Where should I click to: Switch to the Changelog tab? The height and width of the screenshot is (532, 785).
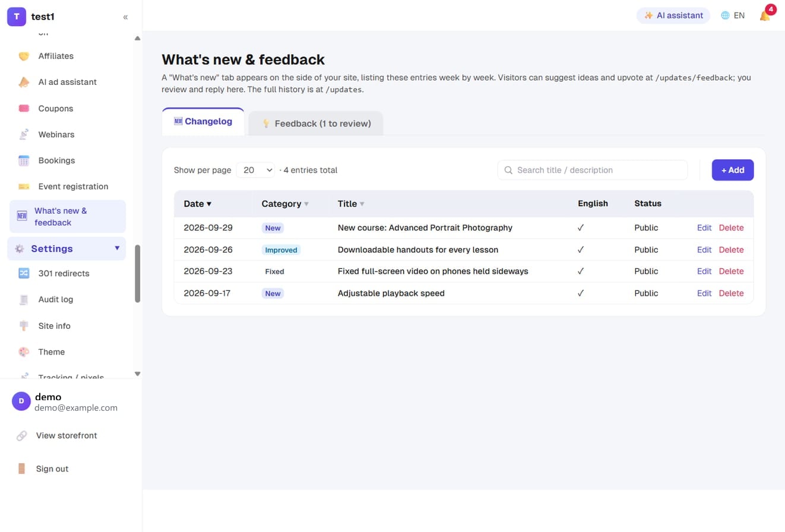203,122
